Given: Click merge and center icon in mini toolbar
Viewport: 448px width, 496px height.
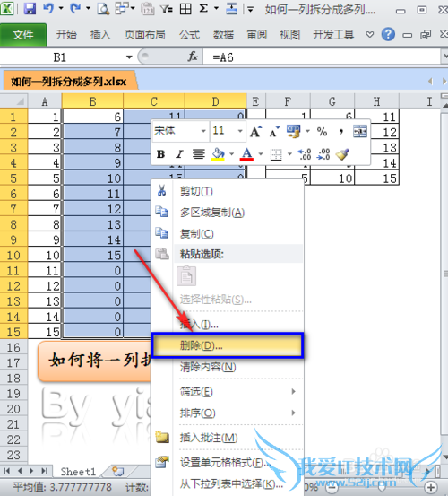Looking at the screenshot, I should pyautogui.click(x=360, y=131).
